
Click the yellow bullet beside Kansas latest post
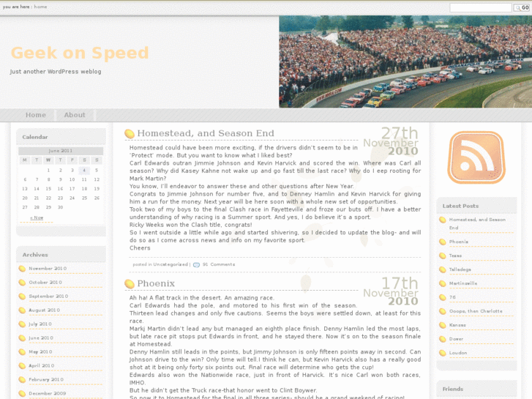pos(443,325)
